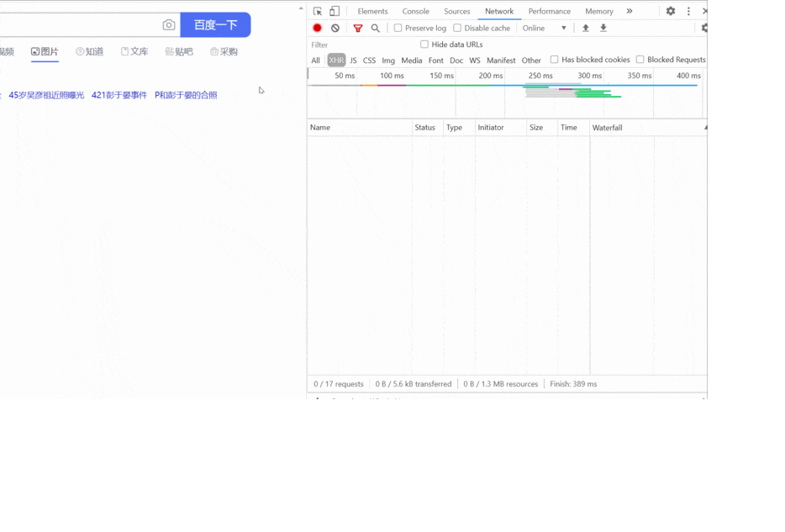The width and height of the screenshot is (785, 532).
Task: Switch to the Elements tab
Action: point(372,11)
